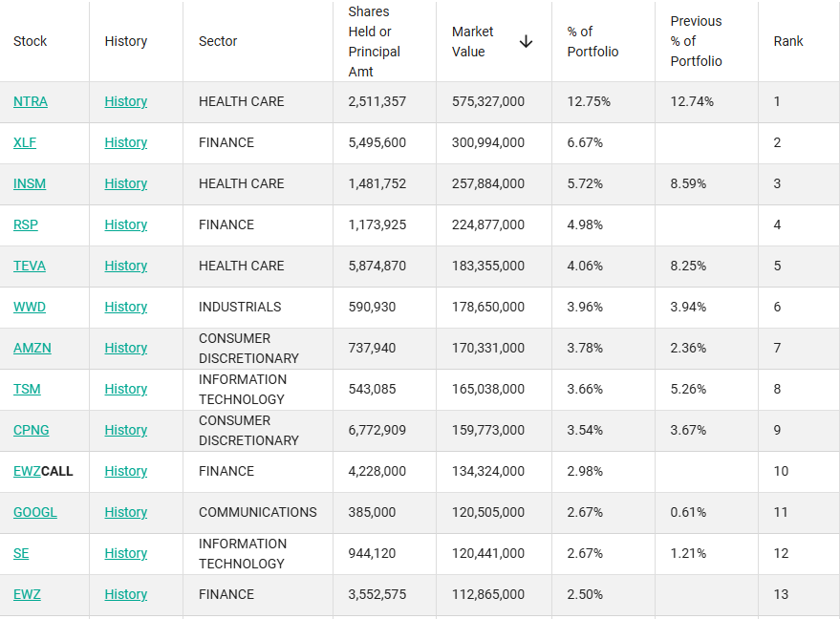
Task: Open History for the RSP row
Action: pos(126,224)
